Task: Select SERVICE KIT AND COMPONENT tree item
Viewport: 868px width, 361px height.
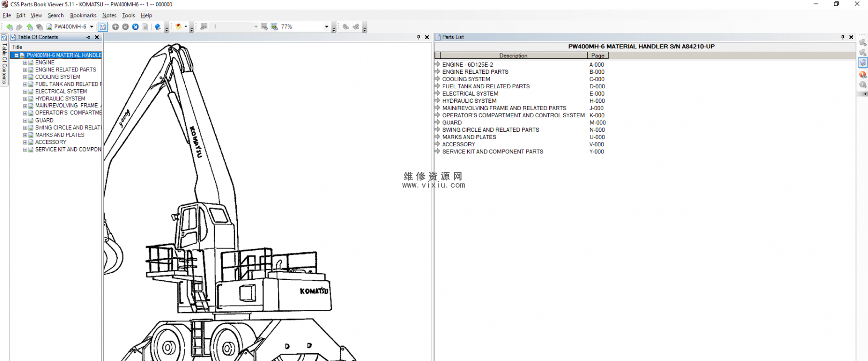Action: tap(68, 149)
